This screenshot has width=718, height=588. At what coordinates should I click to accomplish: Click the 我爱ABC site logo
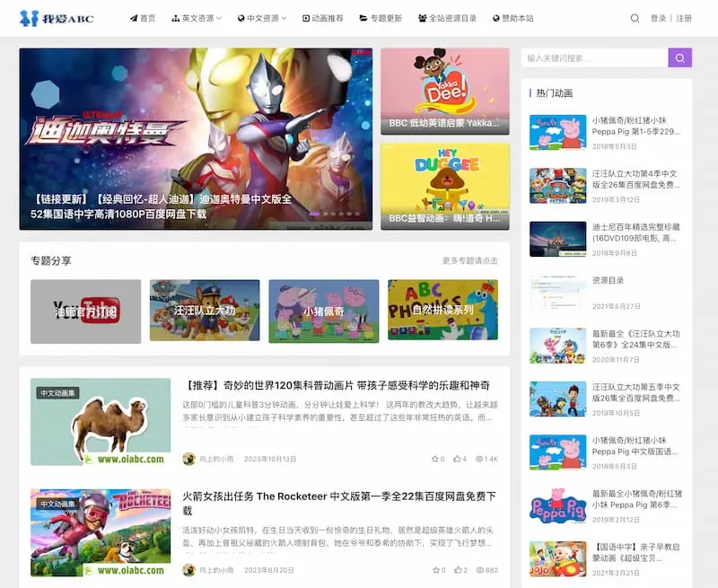tap(57, 18)
